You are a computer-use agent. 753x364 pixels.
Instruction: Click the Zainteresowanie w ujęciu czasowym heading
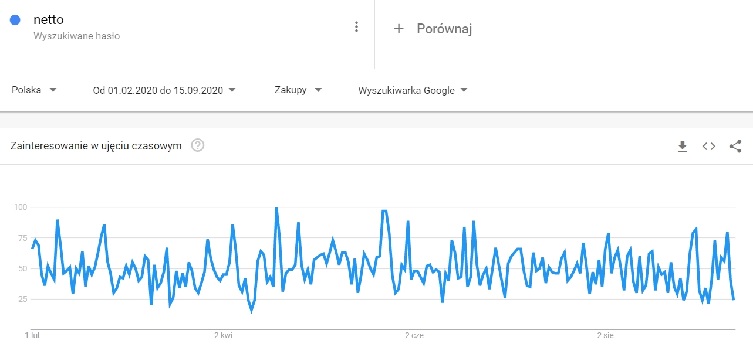96,146
